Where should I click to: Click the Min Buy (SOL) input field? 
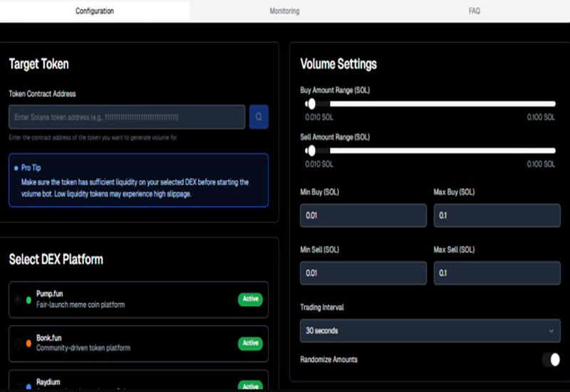tap(363, 215)
